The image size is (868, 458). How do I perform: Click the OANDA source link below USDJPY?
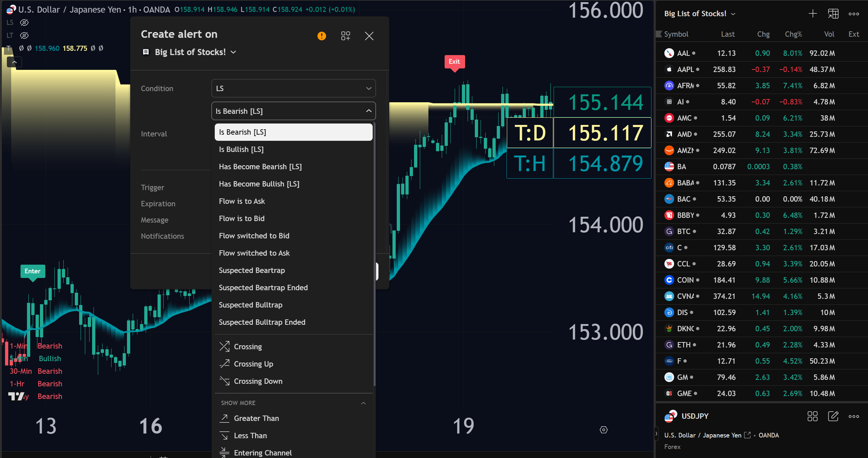click(x=768, y=435)
